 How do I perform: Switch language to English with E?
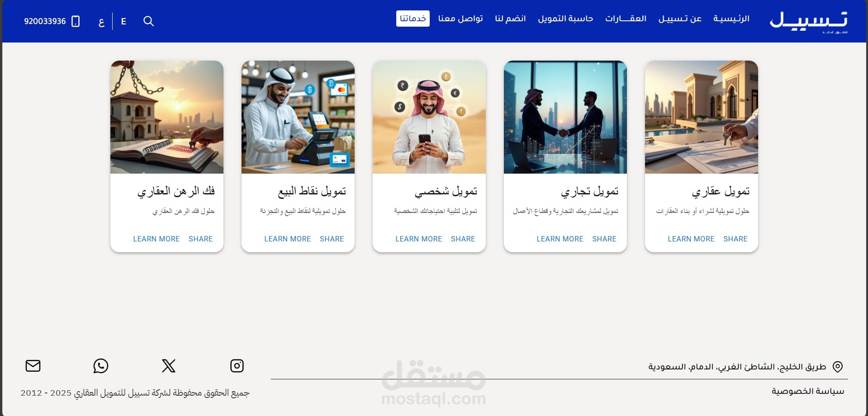(x=123, y=21)
